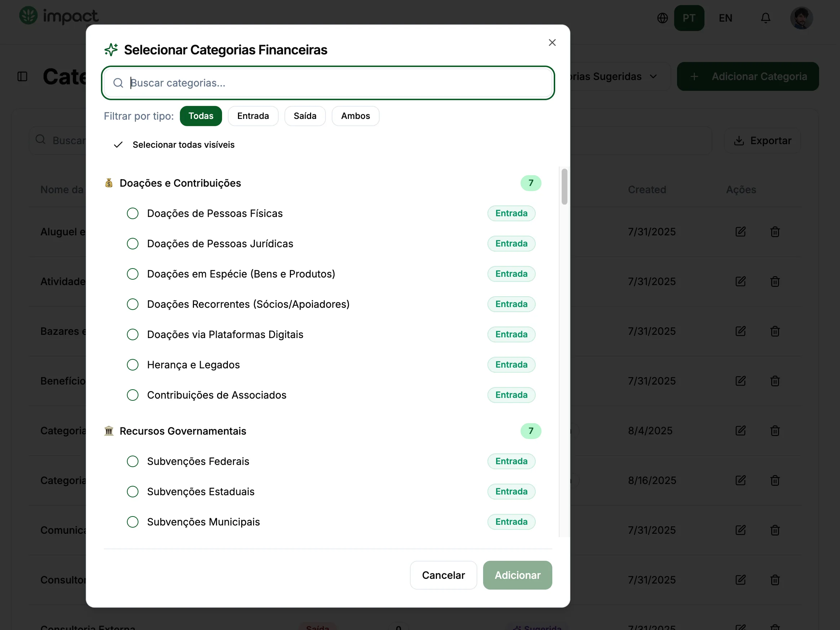This screenshot has height=630, width=840.
Task: Filter by Saída type
Action: click(305, 116)
